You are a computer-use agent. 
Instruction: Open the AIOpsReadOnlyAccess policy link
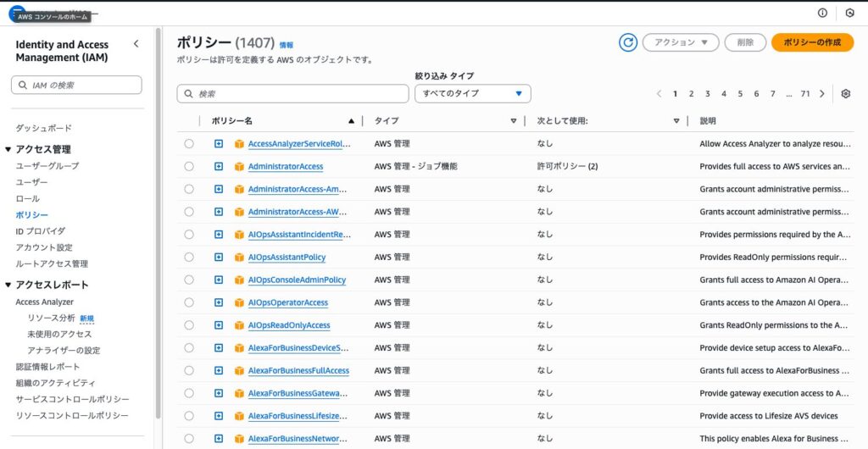click(289, 325)
